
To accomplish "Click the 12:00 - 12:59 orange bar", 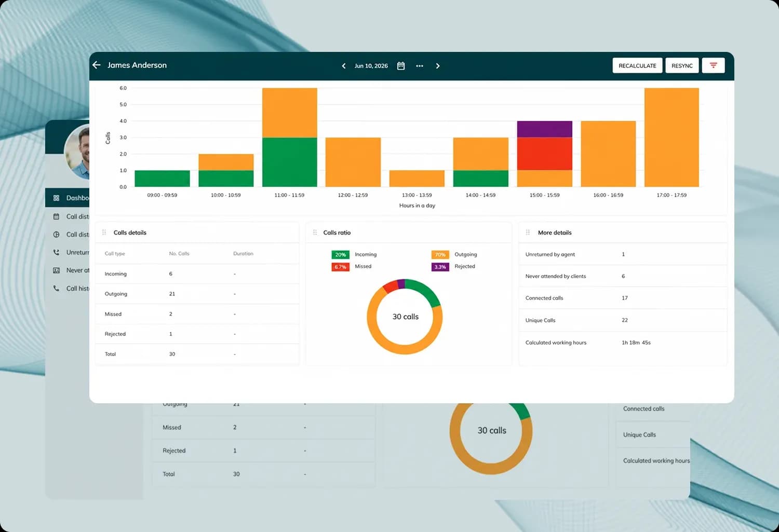I will 353,162.
